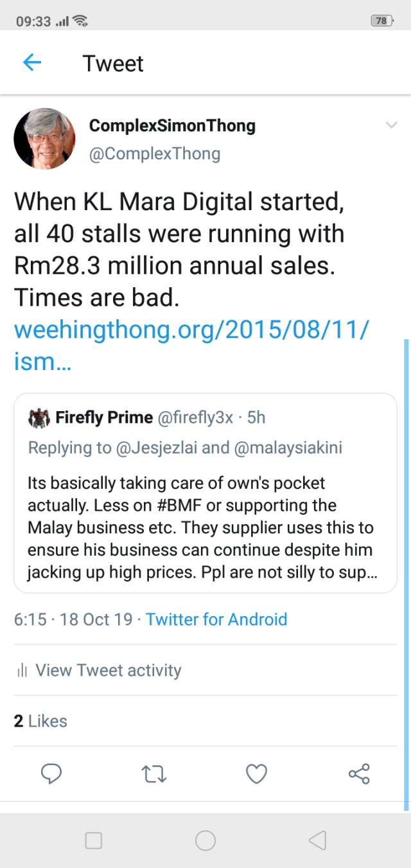This screenshot has width=411, height=868.
Task: Tap the ComplexSimonThong display name
Action: coord(172,126)
